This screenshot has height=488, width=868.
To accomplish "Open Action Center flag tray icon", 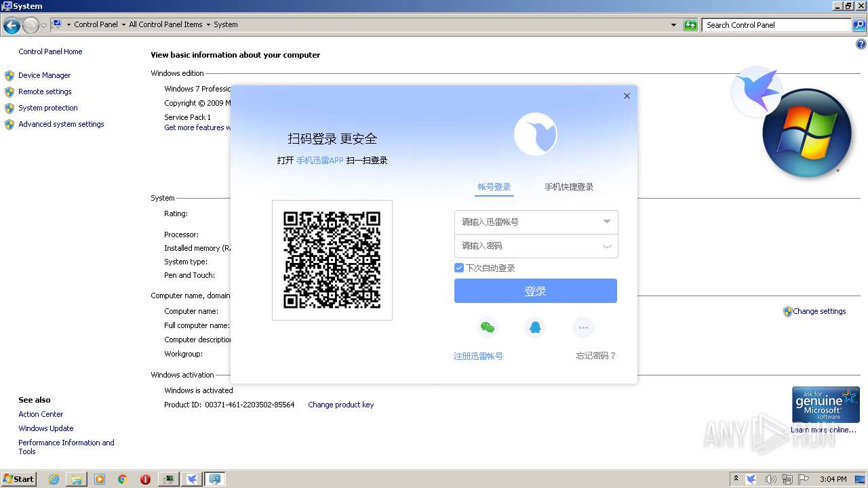I will point(804,479).
